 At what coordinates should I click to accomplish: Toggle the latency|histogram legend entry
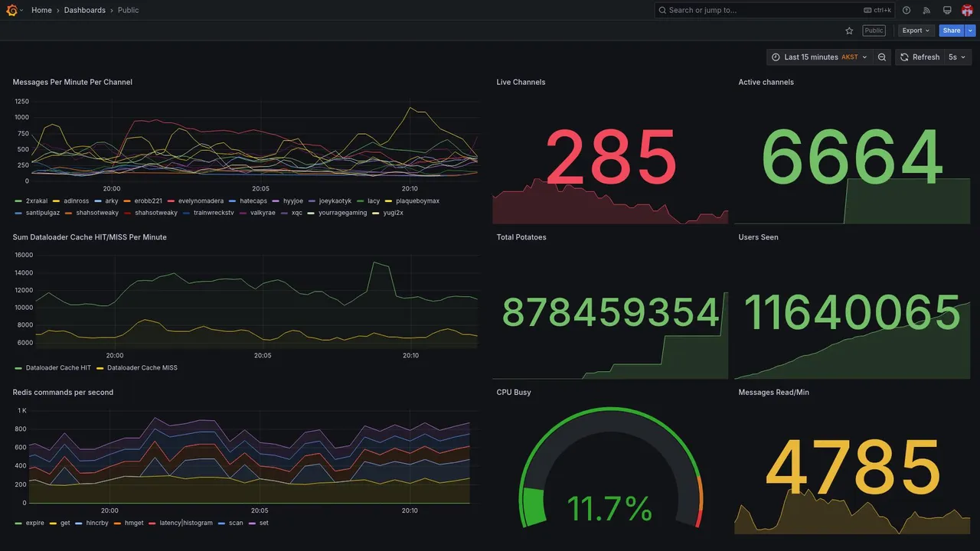point(186,523)
